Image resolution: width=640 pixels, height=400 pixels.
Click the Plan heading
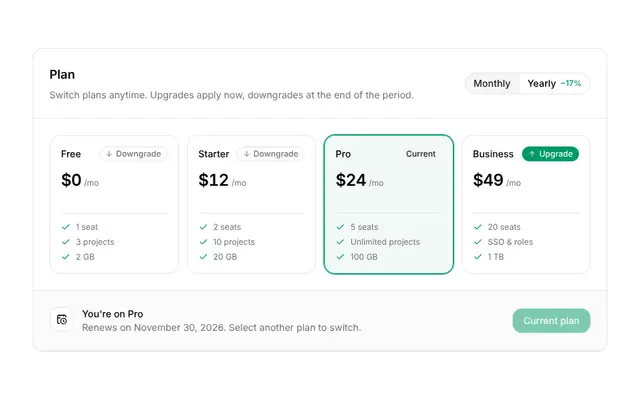click(62, 75)
